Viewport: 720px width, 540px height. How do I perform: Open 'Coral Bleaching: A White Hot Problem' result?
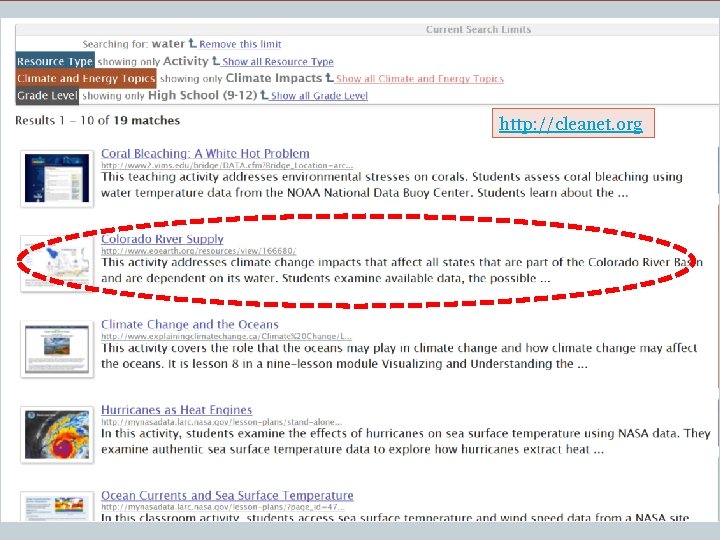click(x=205, y=153)
